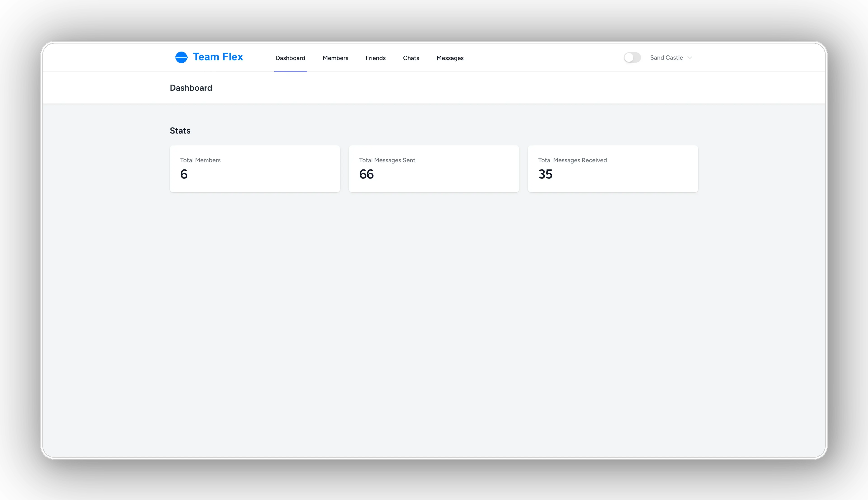Viewport: 868px width, 500px height.
Task: Click the value 66 under Messages Sent
Action: tap(366, 174)
